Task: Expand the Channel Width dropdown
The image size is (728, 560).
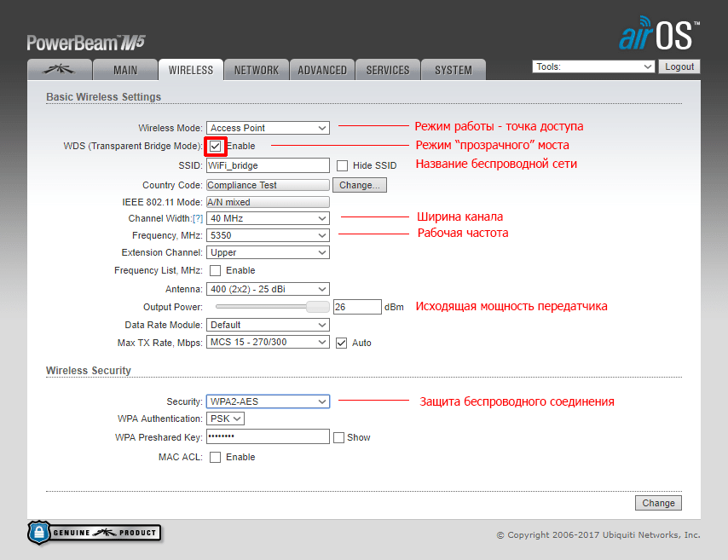Action: tap(268, 218)
